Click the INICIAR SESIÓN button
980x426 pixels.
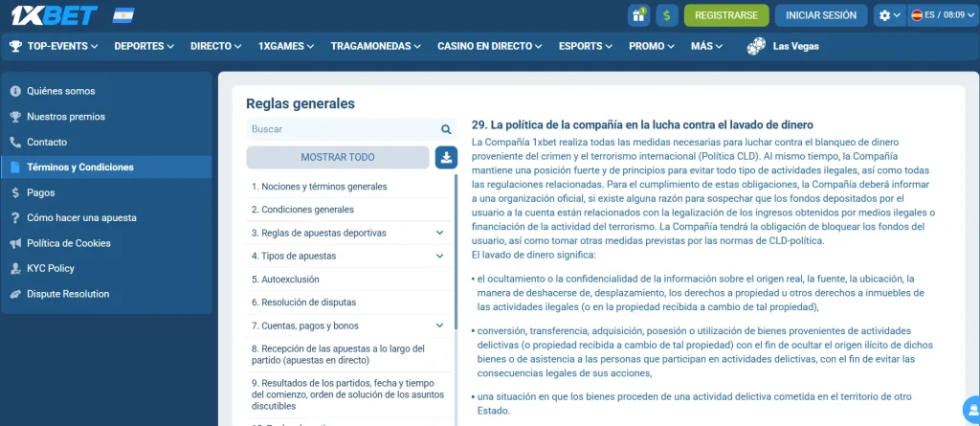(x=820, y=15)
